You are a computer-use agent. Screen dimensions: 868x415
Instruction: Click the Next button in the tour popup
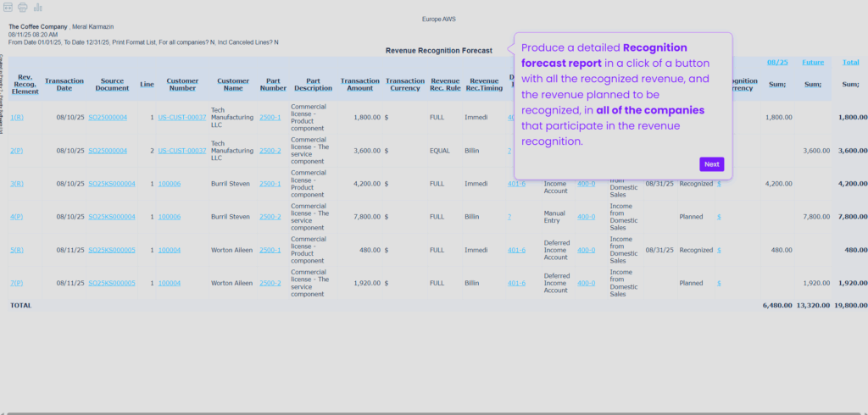pos(711,164)
